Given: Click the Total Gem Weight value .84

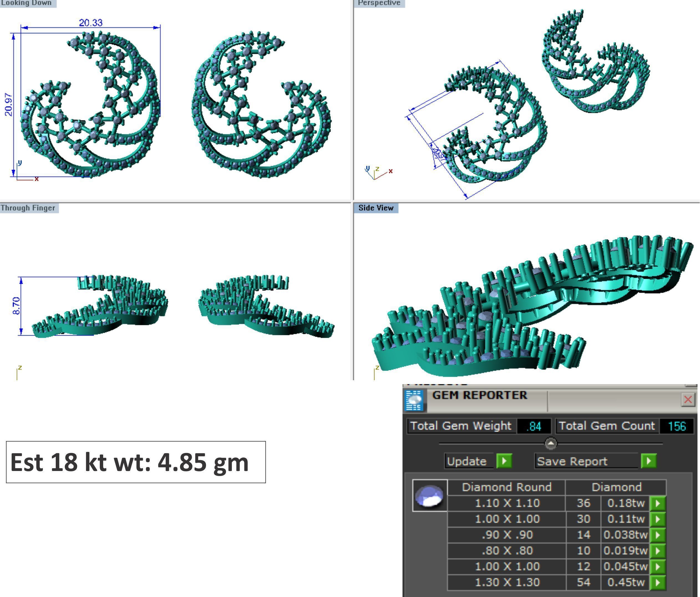Looking at the screenshot, I should click(x=534, y=426).
